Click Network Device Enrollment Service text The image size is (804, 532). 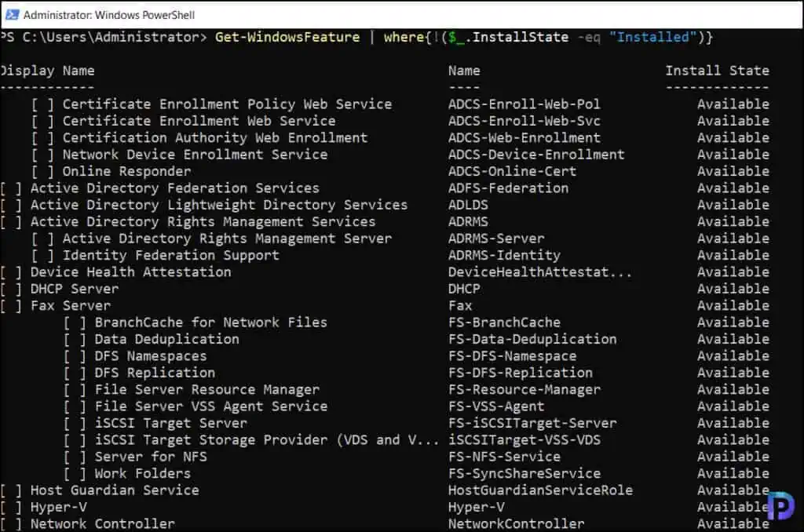tap(195, 155)
